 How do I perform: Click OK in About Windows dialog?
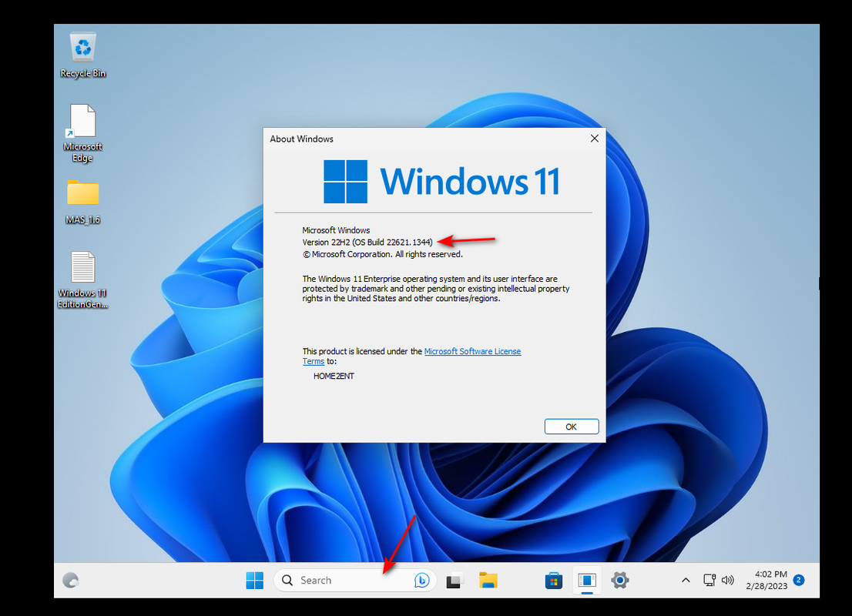pyautogui.click(x=571, y=427)
